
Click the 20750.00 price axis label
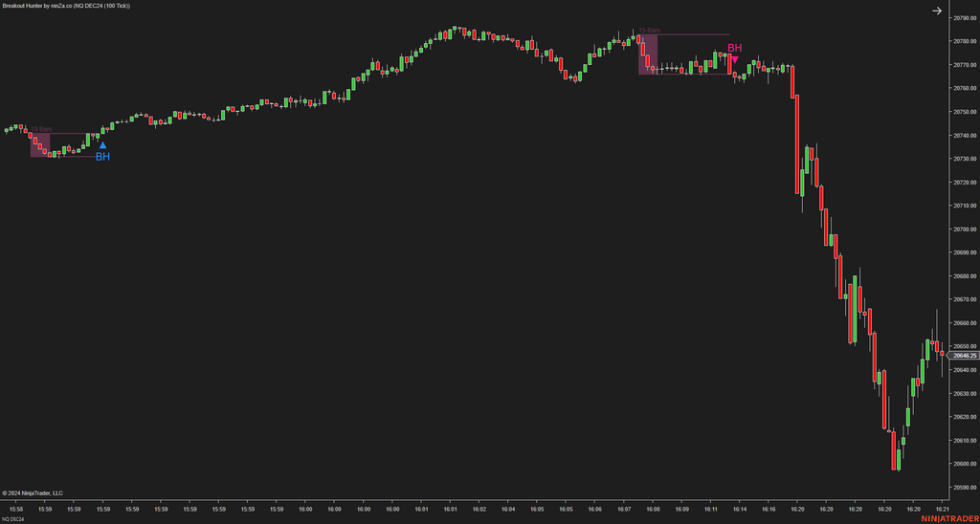pos(965,112)
